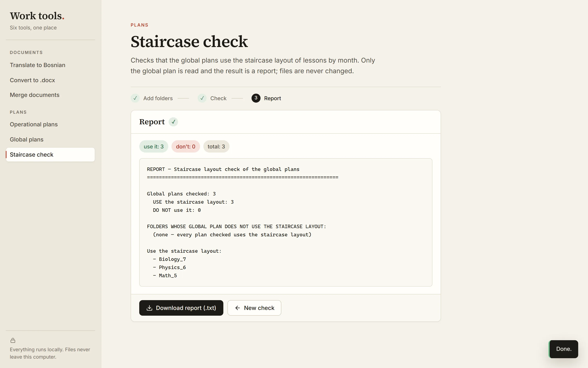The width and height of the screenshot is (588, 368).
Task: Dismiss the Done. toast notification
Action: pyautogui.click(x=563, y=349)
